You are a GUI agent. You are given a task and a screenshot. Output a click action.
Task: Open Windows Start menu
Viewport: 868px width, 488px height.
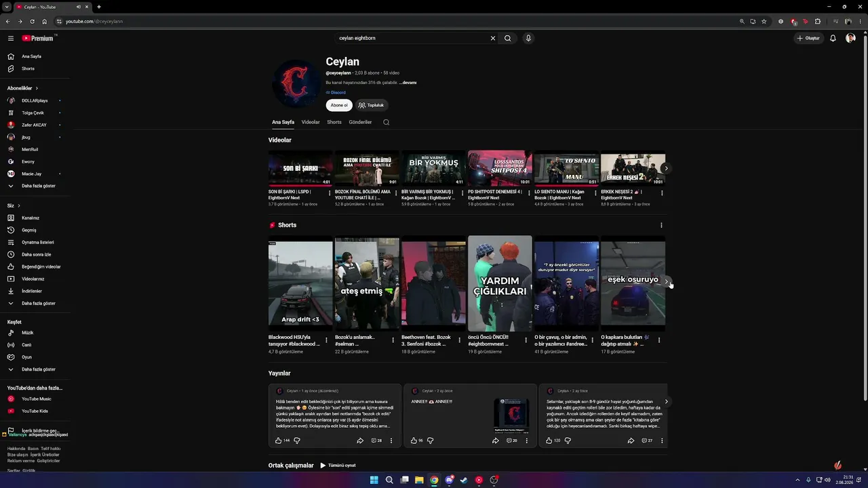tap(374, 480)
